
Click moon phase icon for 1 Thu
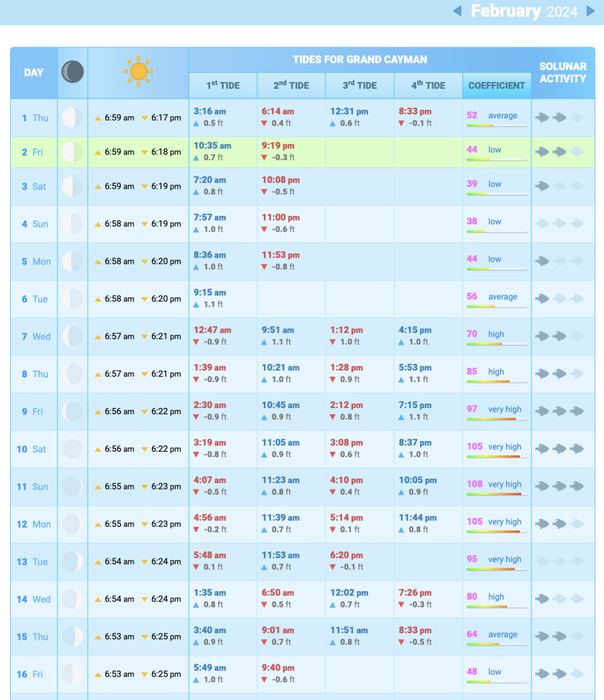tap(73, 118)
